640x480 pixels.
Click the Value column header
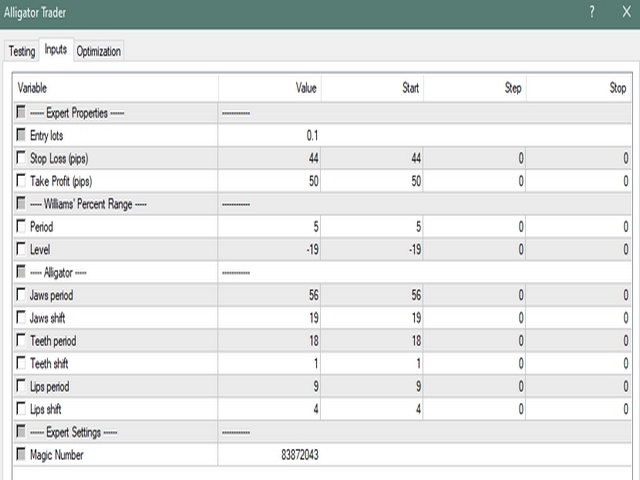point(270,88)
